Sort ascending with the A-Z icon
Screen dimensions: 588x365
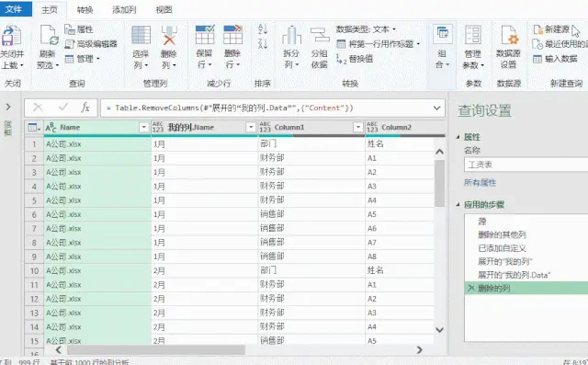[x=263, y=29]
